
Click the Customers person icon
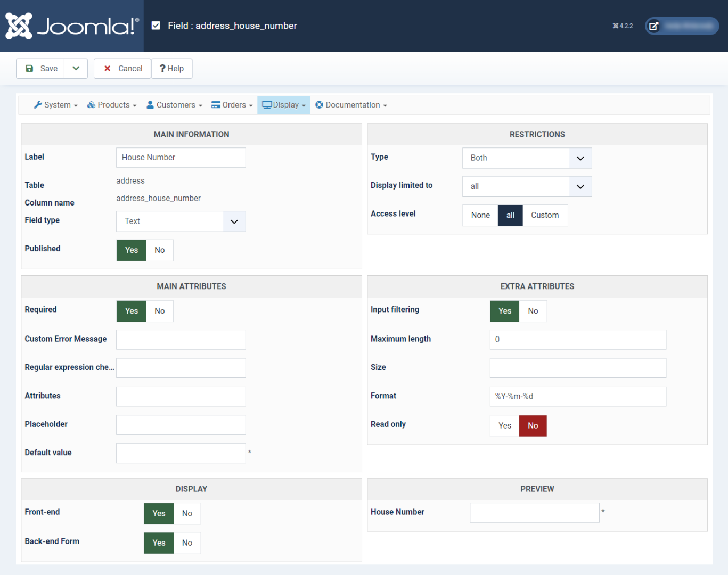click(150, 105)
